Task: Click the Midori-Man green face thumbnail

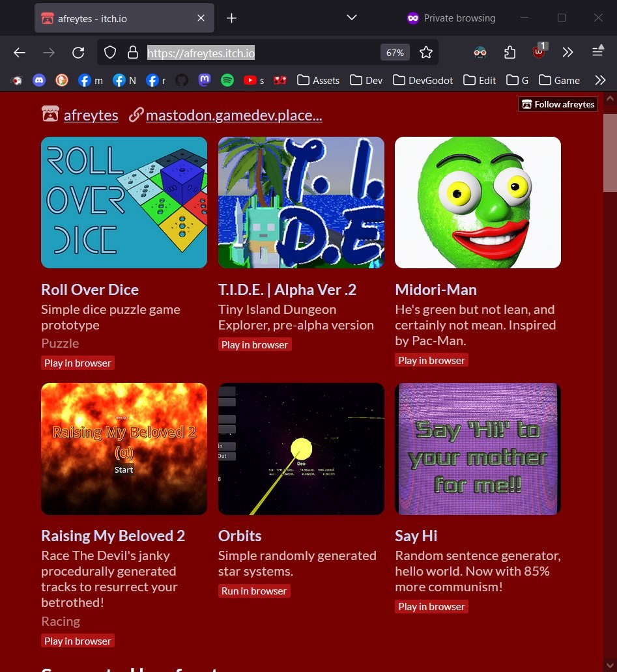Action: click(x=478, y=203)
